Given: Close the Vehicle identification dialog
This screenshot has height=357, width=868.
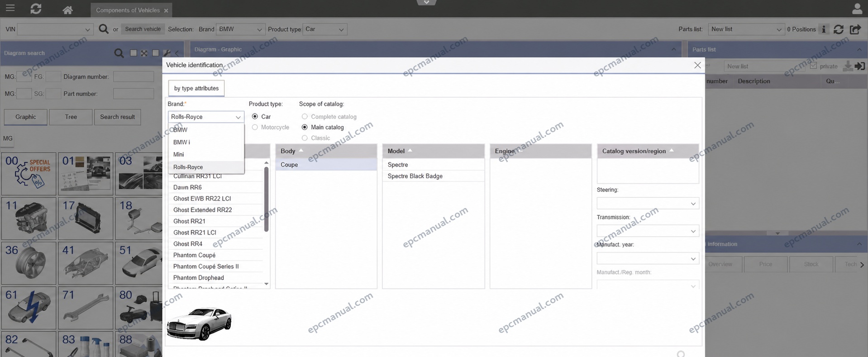Looking at the screenshot, I should click(697, 65).
